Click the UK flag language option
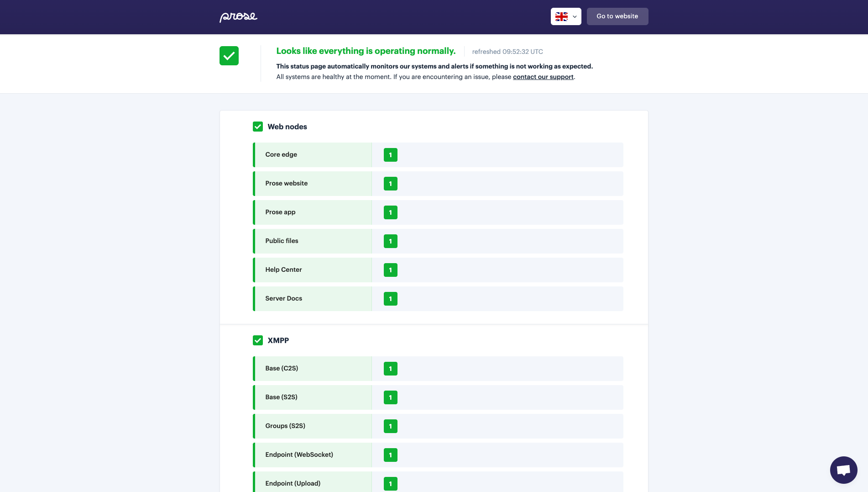This screenshot has height=492, width=868. [x=561, y=16]
